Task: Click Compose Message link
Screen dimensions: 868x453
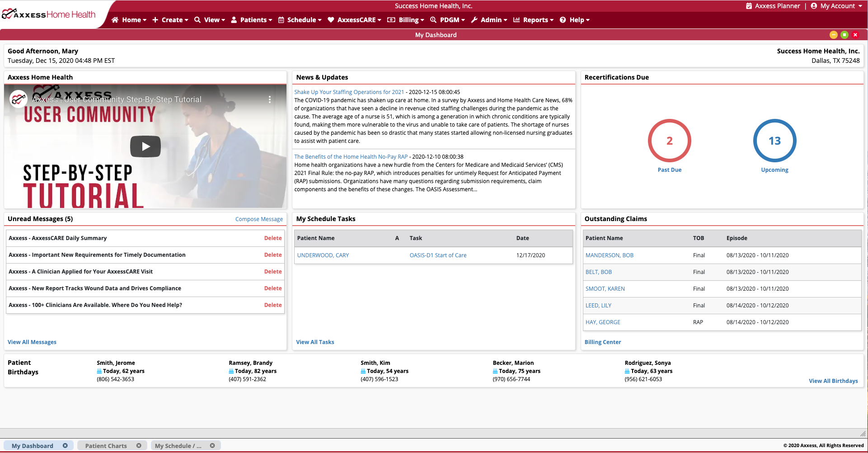Action: 259,219
